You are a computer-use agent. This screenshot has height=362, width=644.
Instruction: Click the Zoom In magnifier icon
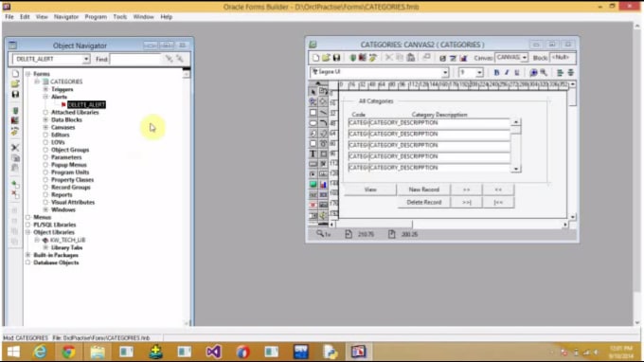point(533,73)
